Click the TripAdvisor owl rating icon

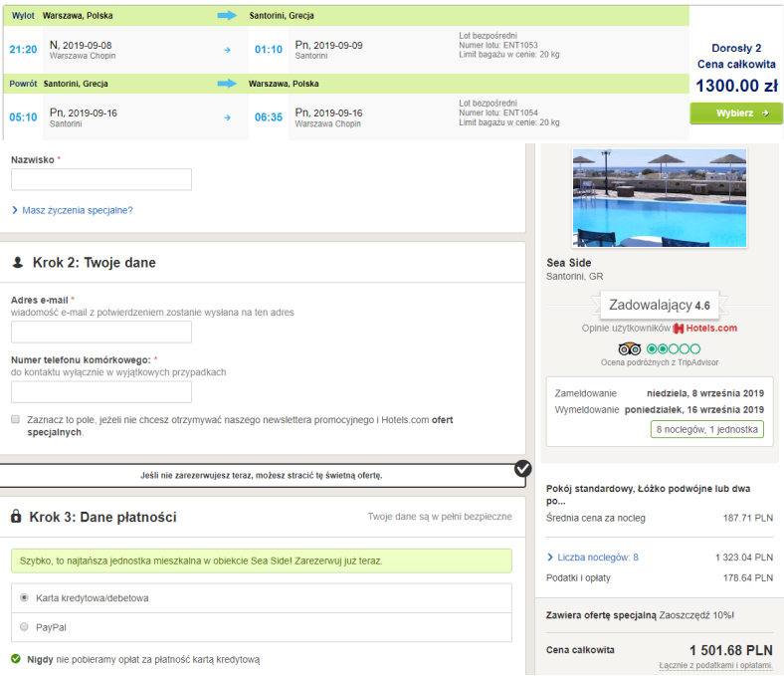tap(629, 348)
